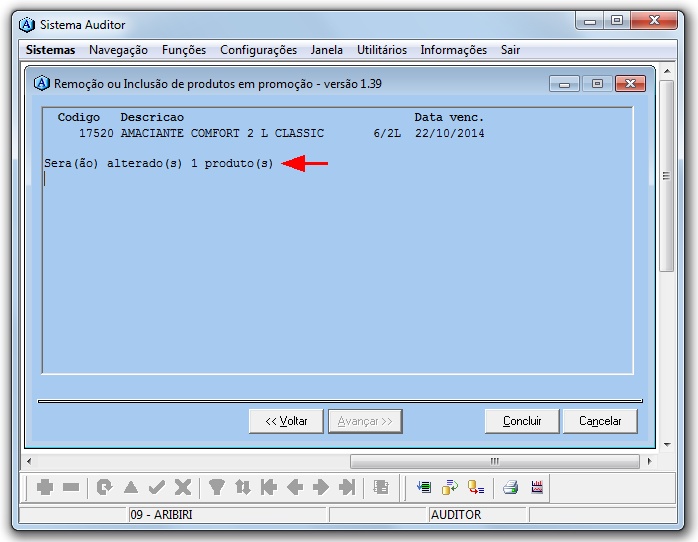Click the Sera(ão) alterado(s) 1 produto(s) line

[x=158, y=163]
